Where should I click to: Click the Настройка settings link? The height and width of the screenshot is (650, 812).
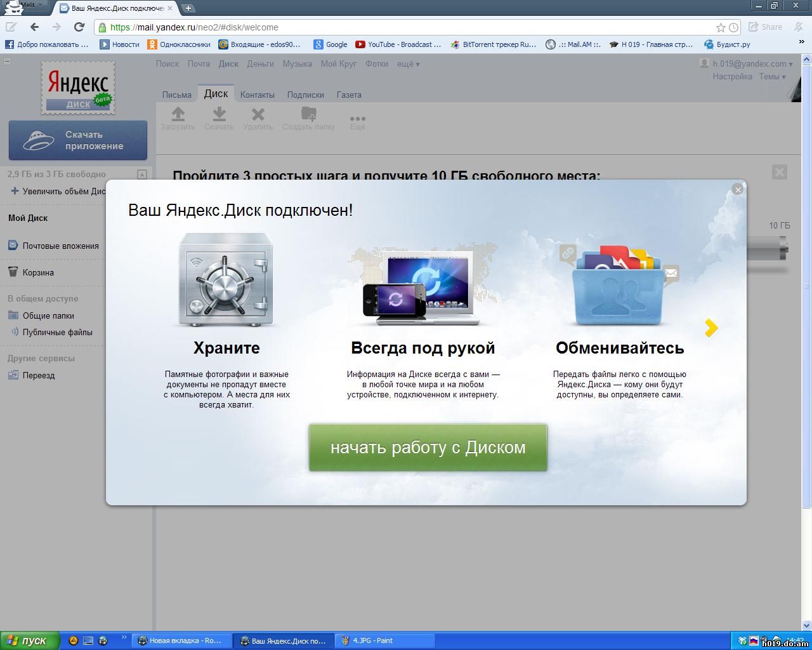[x=732, y=76]
